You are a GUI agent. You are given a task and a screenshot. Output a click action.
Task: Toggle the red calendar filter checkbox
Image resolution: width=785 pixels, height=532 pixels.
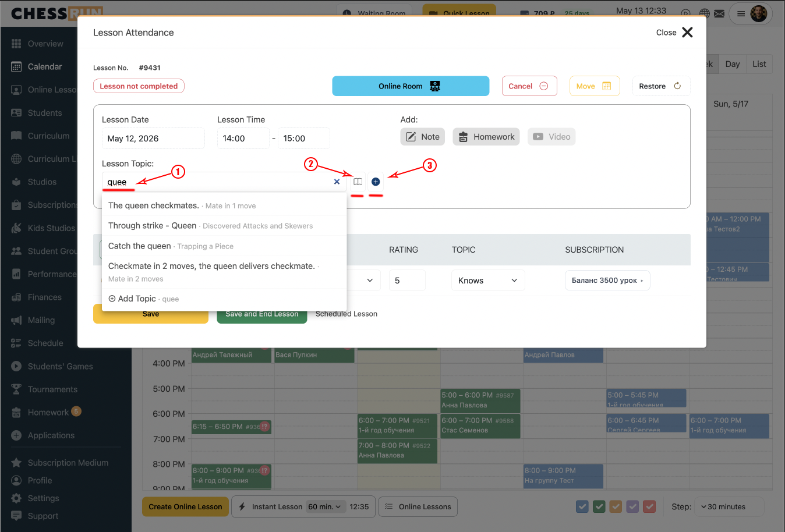coord(649,506)
